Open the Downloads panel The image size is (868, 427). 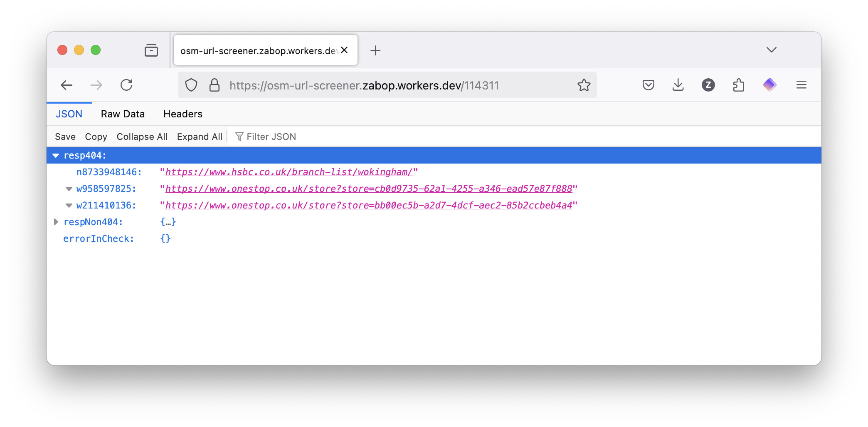(678, 85)
